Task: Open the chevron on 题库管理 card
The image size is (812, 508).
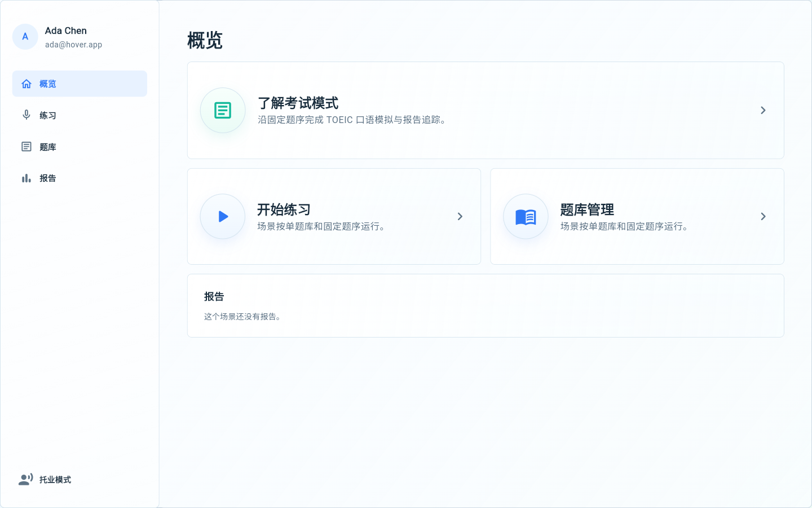Action: (x=763, y=217)
